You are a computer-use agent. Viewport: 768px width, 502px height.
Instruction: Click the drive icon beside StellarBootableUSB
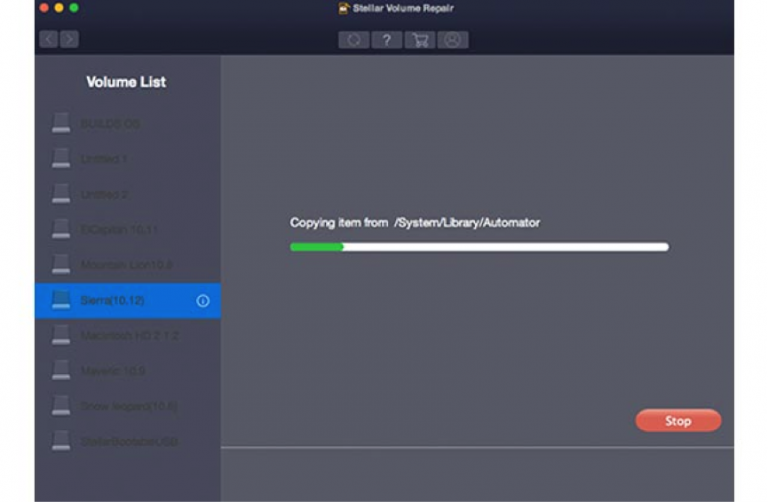click(61, 441)
